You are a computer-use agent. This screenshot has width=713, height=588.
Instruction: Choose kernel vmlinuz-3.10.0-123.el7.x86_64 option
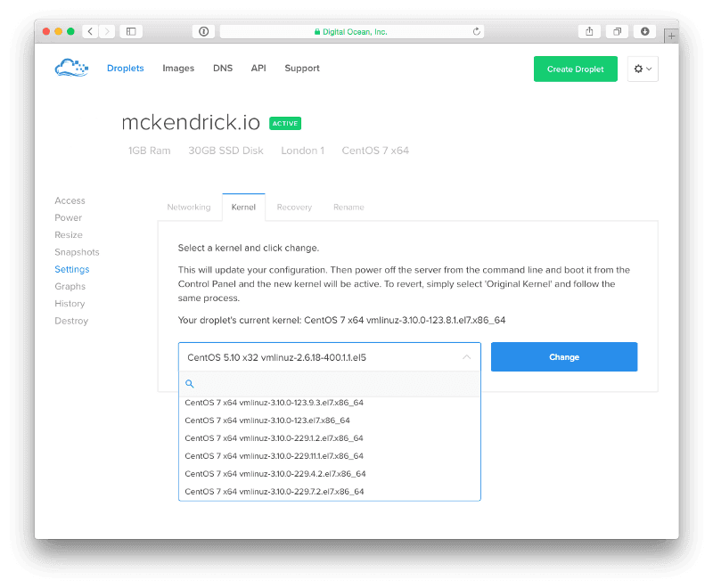(267, 421)
